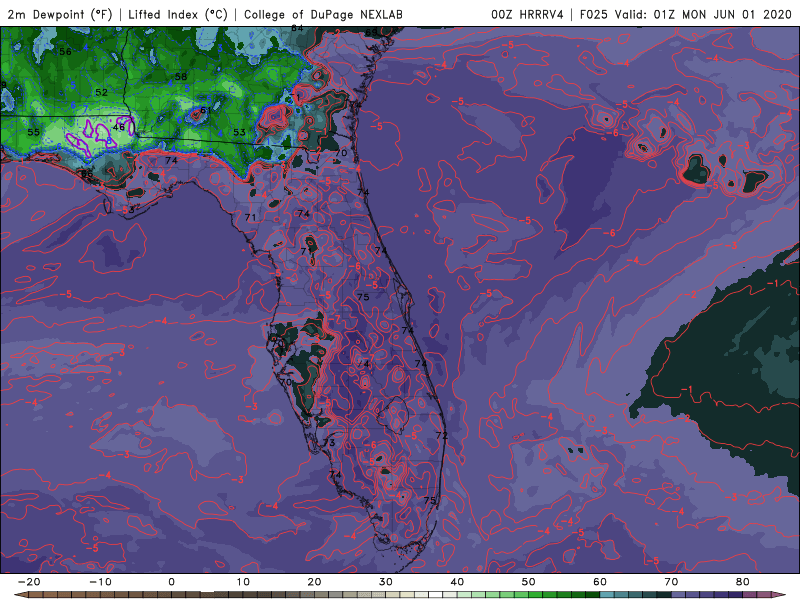This screenshot has height=600, width=800.
Task: Click the '52' dewpoint value on the map
Action: 102,92
